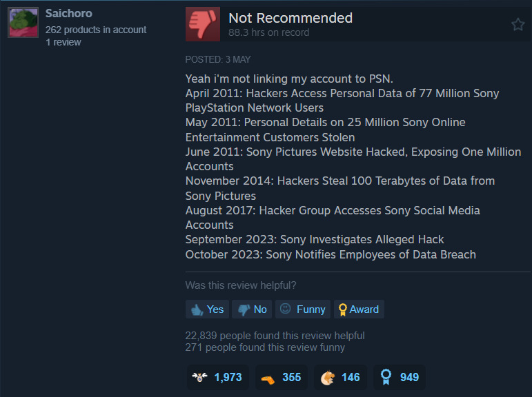Open the Saichoro profile name link
532x397 pixels.
point(69,13)
